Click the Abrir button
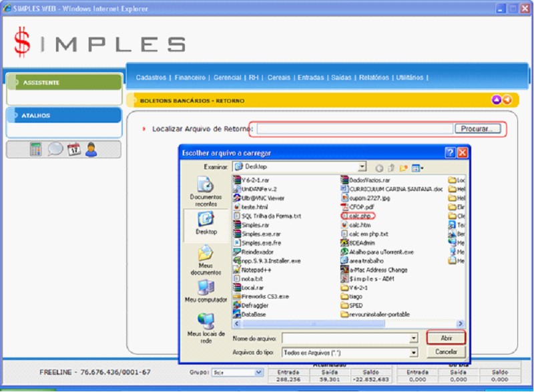This screenshot has width=534, height=392. [446, 338]
